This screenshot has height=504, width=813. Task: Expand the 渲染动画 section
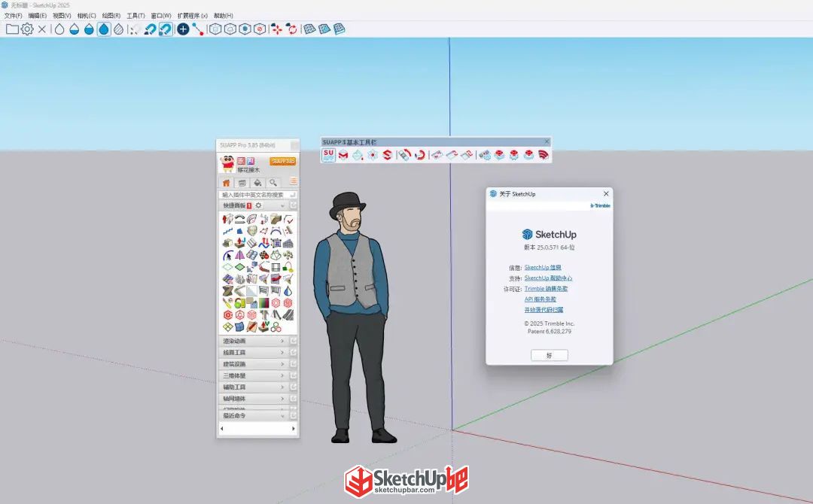[253, 341]
